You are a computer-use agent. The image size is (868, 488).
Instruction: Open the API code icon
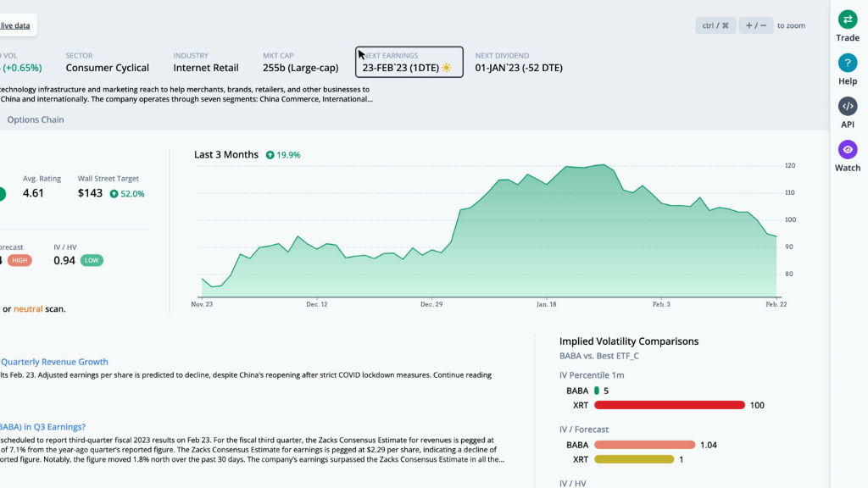click(848, 106)
